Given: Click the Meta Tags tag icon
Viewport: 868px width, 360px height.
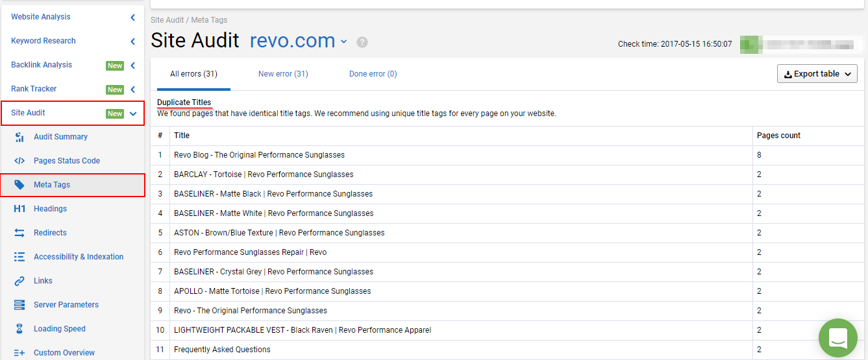Looking at the screenshot, I should 19,185.
